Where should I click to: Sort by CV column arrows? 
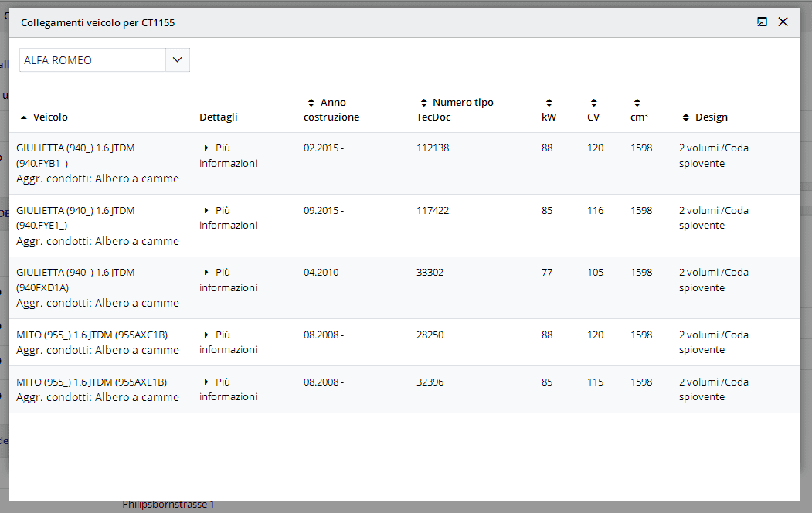pyautogui.click(x=594, y=103)
